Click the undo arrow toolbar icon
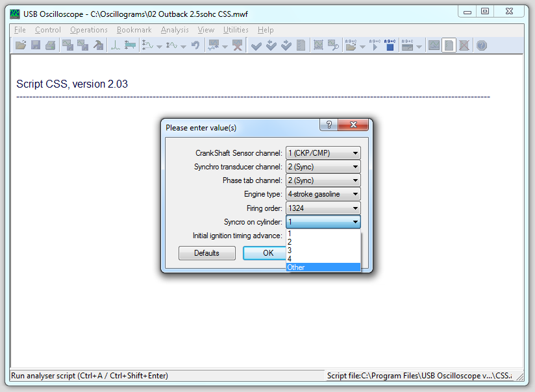This screenshot has width=535, height=392. [x=195, y=45]
